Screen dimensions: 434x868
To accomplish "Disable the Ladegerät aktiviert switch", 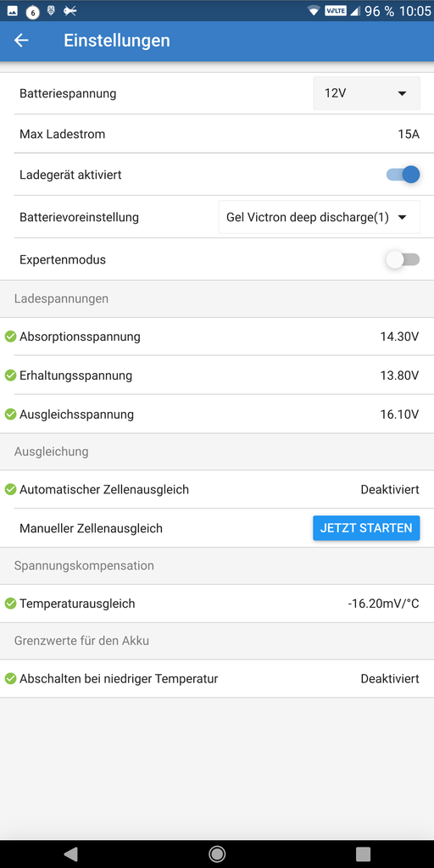I will [x=403, y=175].
